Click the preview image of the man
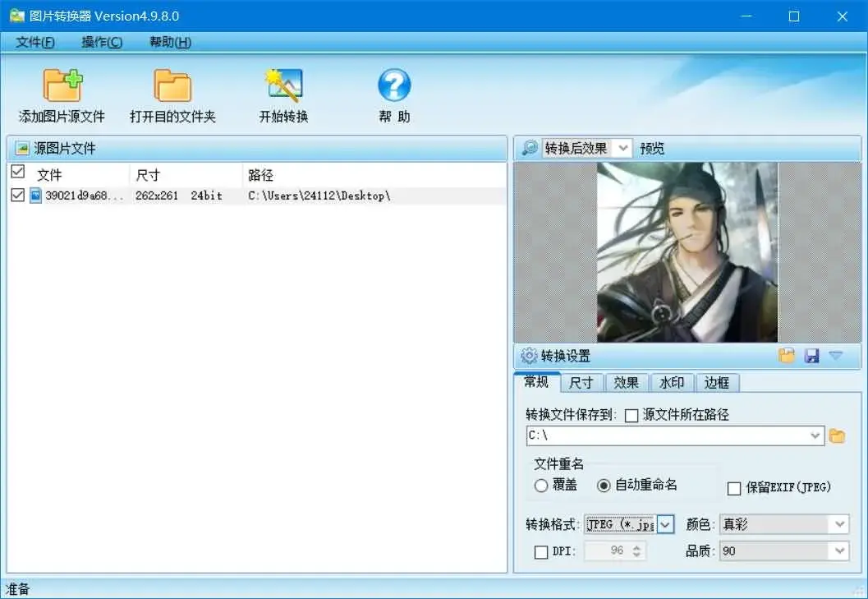Image resolution: width=868 pixels, height=599 pixels. click(687, 252)
